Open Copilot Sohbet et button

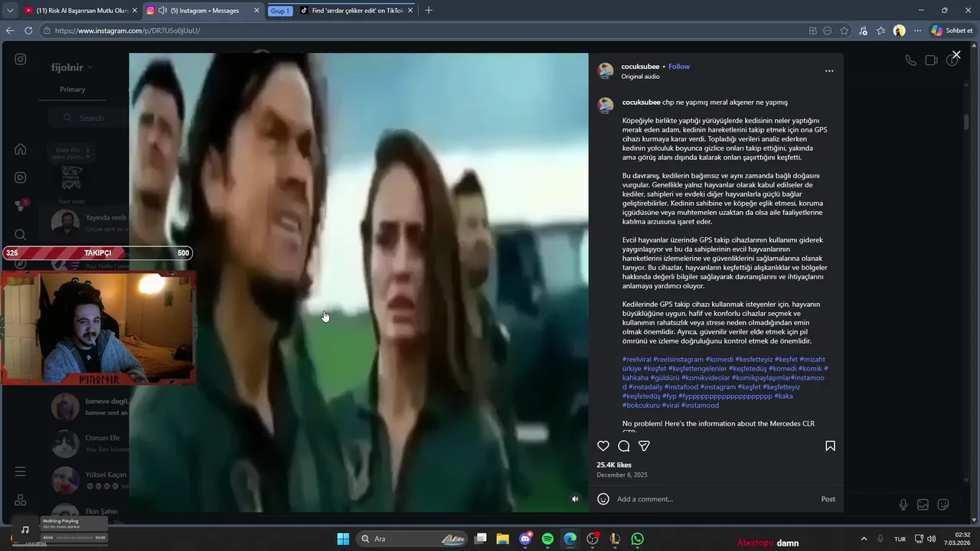952,31
